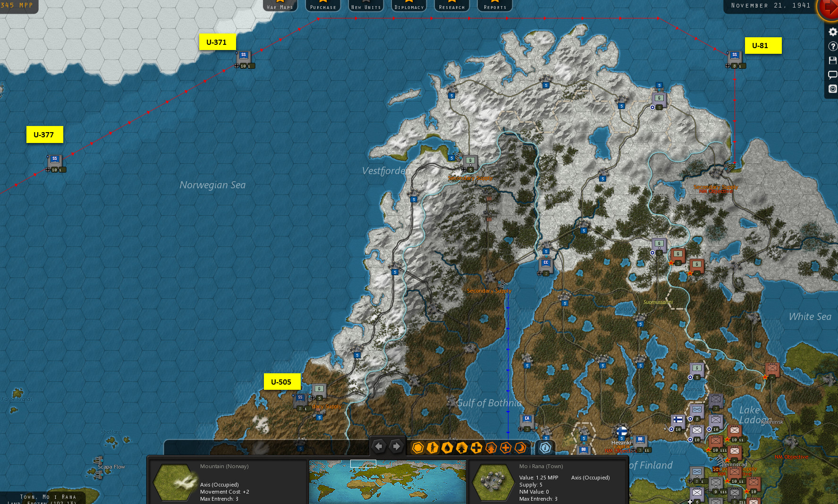Click the "Town, Mo i Rana" status text
This screenshot has width=838, height=504.
point(48,497)
